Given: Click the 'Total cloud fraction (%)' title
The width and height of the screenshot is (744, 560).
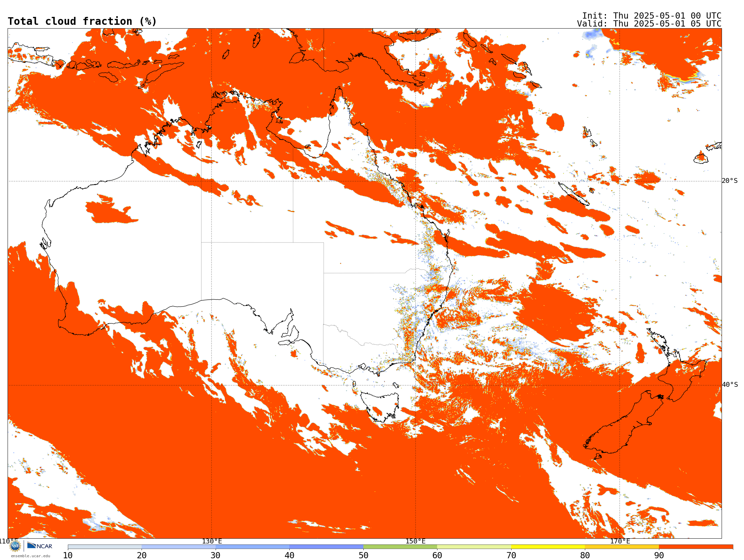Looking at the screenshot, I should 82,21.
